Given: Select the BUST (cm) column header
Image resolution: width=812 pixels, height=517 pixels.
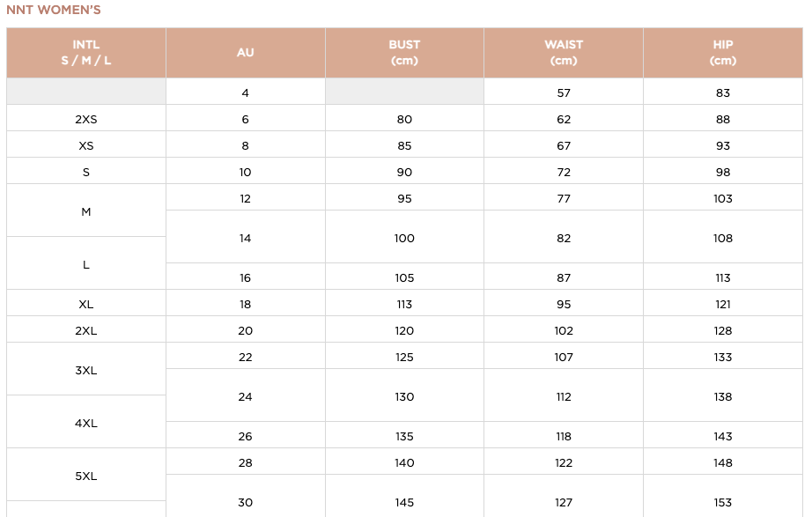Looking at the screenshot, I should coord(404,53).
